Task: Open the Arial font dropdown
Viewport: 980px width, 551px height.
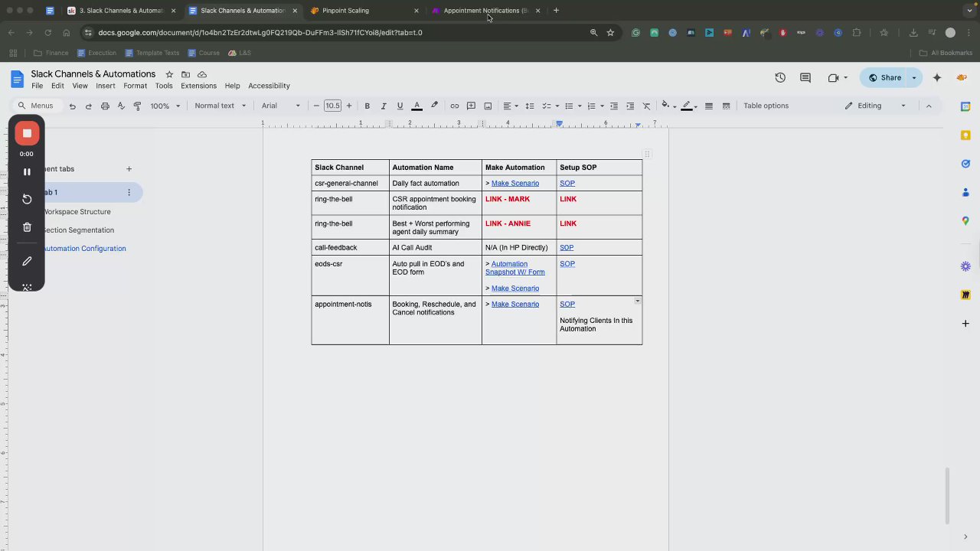Action: 281,106
